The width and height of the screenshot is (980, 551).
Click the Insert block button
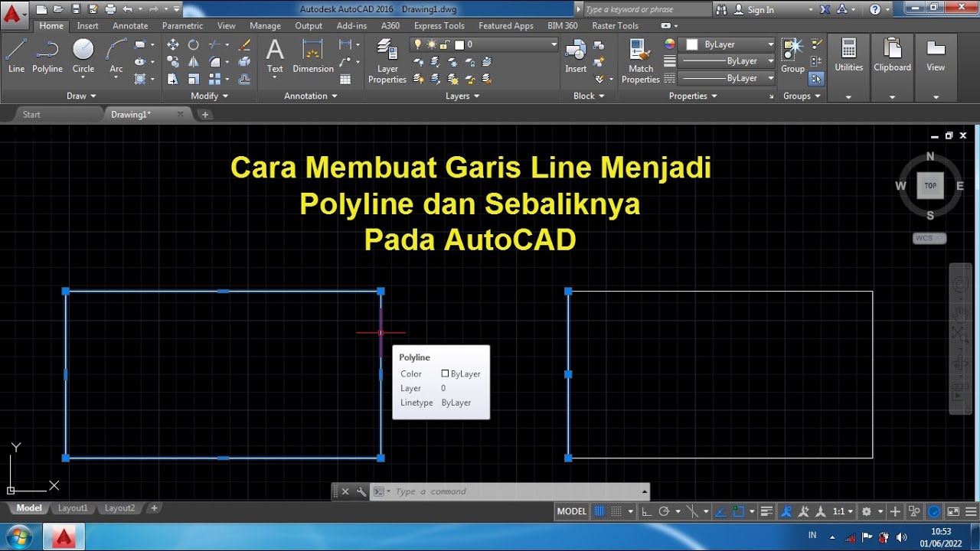576,56
